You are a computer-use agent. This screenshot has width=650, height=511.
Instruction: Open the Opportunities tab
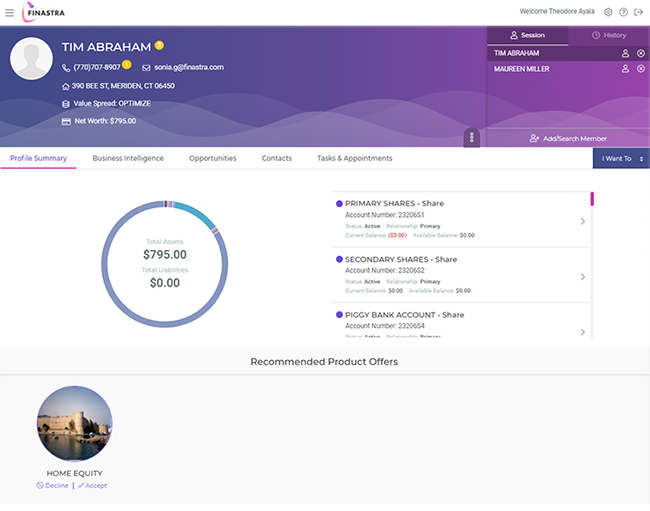[213, 158]
